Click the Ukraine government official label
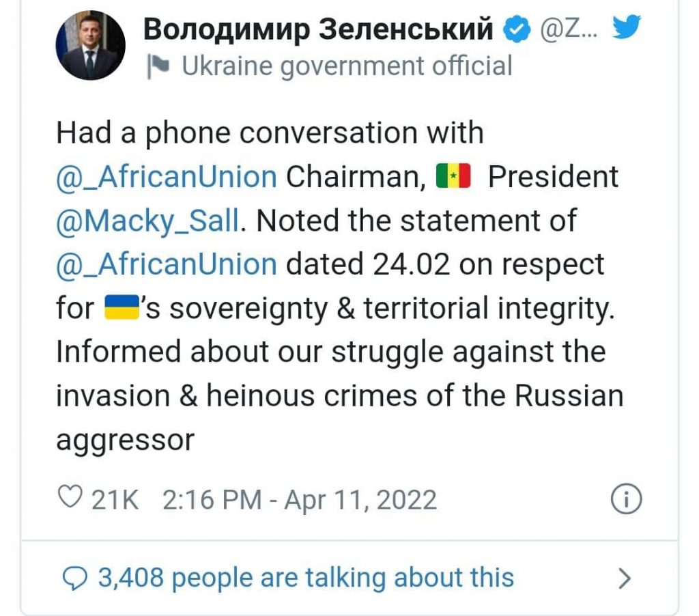699x616 pixels. pyautogui.click(x=347, y=66)
